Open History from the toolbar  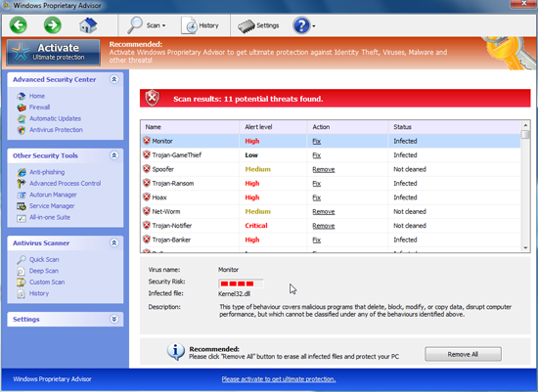tap(200, 25)
